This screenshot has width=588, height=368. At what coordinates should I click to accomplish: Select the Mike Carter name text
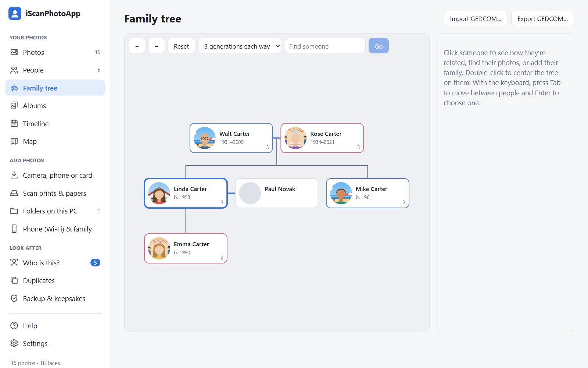tap(372, 189)
